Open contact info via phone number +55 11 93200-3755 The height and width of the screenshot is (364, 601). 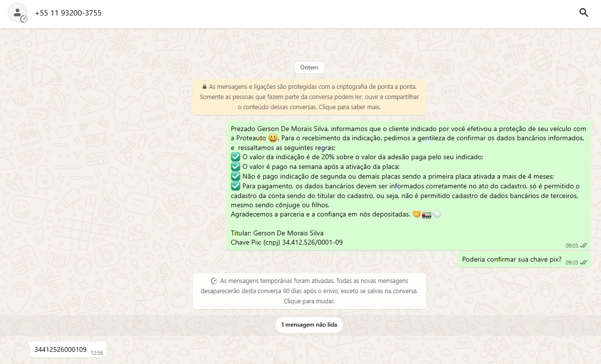(68, 13)
